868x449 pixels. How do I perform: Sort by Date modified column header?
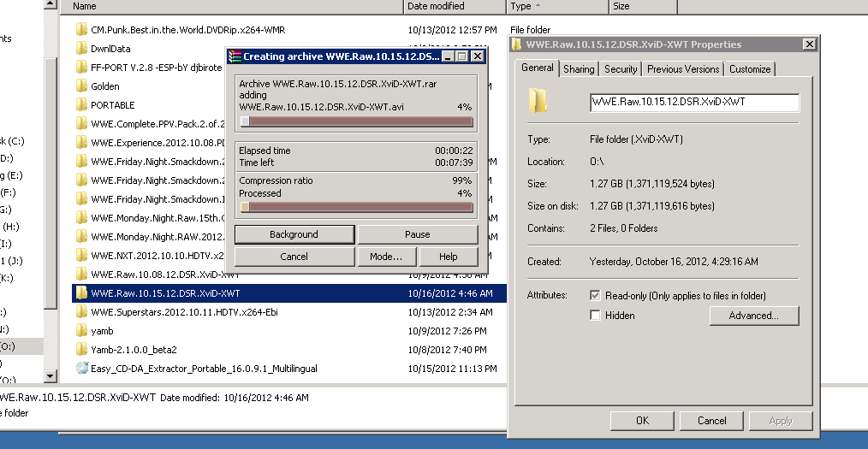(x=455, y=7)
